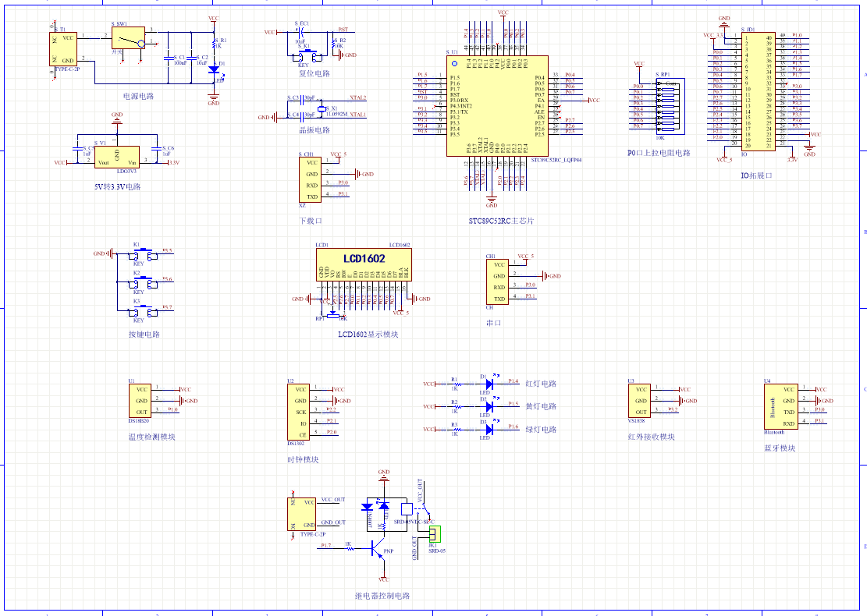
Task: Select the LCD1602 display component
Action: pyautogui.click(x=364, y=264)
